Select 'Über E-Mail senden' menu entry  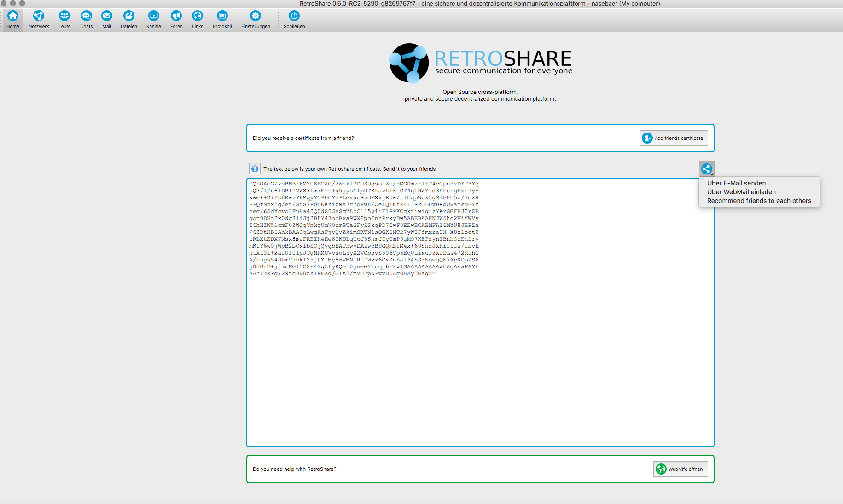tap(736, 183)
